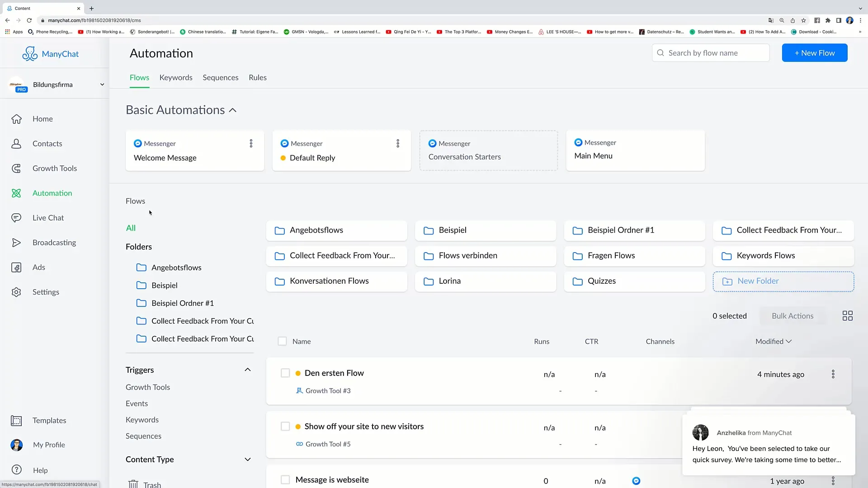Image resolution: width=868 pixels, height=488 pixels.
Task: Click the Ads sidebar icon
Action: tap(16, 267)
